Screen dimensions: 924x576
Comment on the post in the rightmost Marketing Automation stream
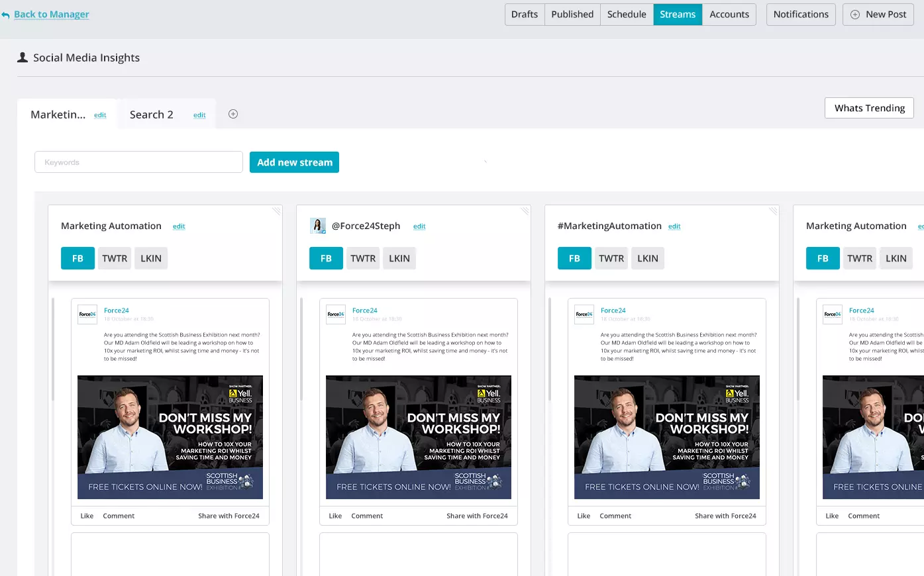[864, 516]
